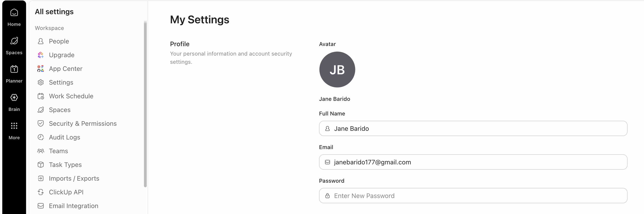Click the Security & Permissions shield icon
The width and height of the screenshot is (644, 214).
tap(40, 123)
